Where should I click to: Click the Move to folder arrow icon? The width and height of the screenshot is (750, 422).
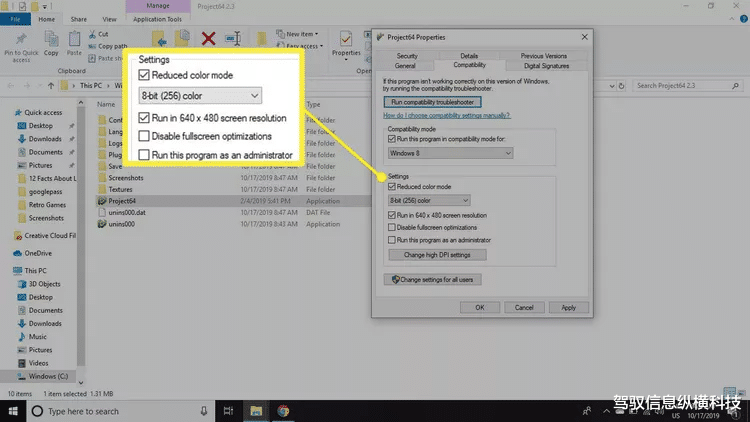(159, 39)
